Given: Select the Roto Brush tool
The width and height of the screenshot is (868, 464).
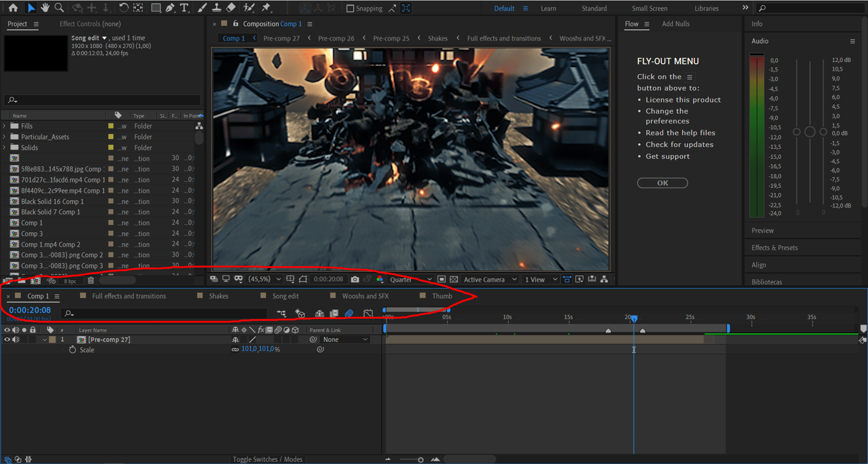Looking at the screenshot, I should click(249, 8).
